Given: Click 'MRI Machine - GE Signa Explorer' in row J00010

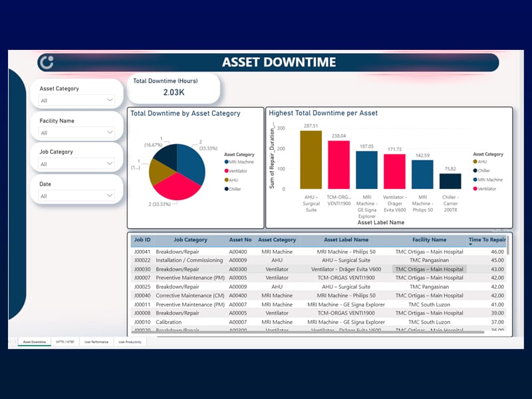Looking at the screenshot, I should click(346, 322).
